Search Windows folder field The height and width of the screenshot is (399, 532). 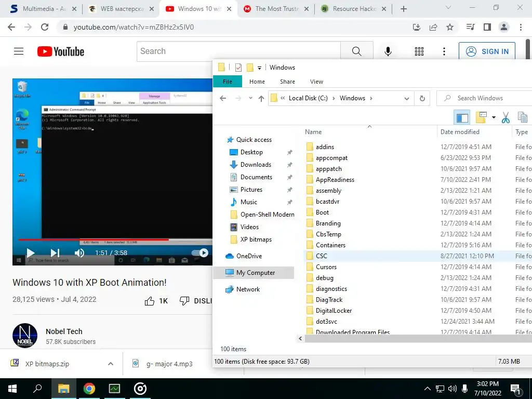coord(484,98)
